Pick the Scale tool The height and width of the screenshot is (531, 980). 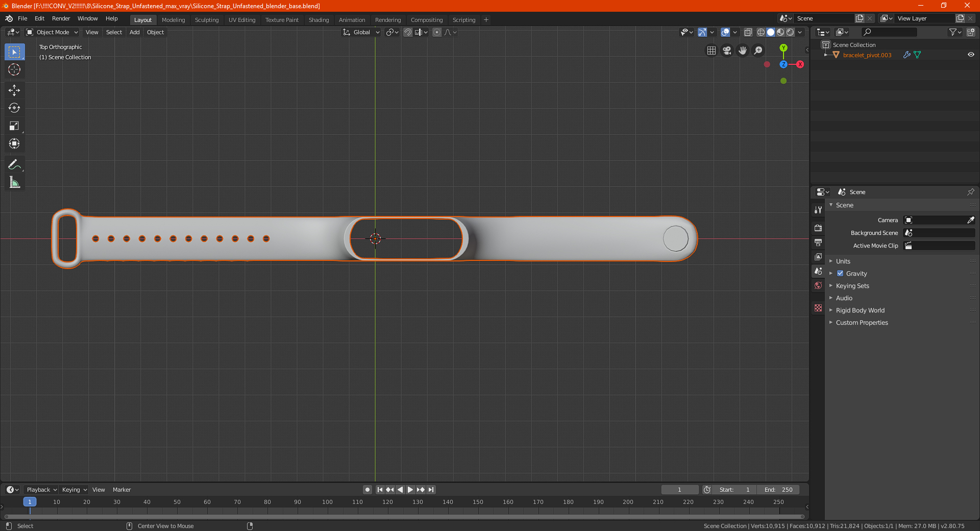coord(14,126)
